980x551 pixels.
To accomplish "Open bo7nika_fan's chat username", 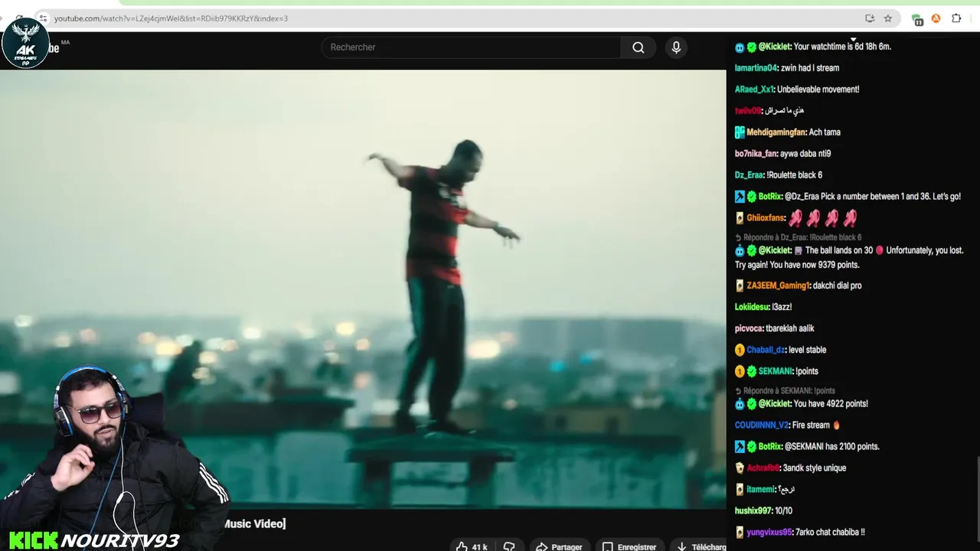I will [x=756, y=154].
